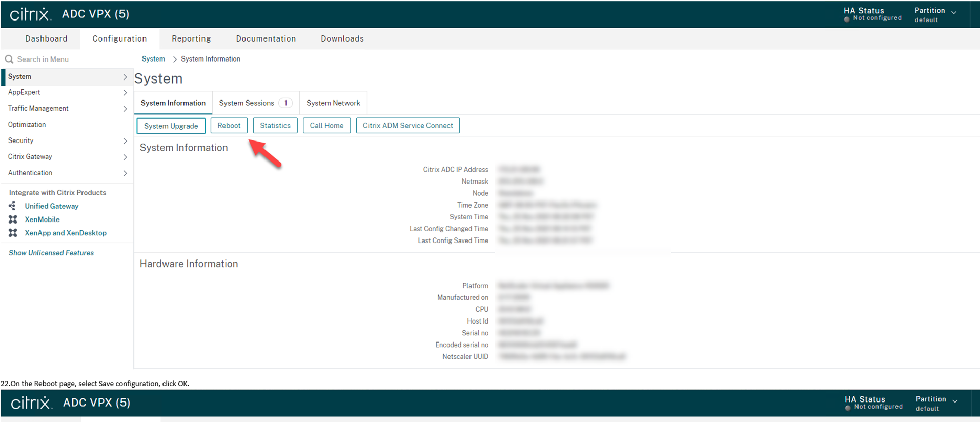Open the Statistics button
Screen dimensions: 980x422
point(275,126)
